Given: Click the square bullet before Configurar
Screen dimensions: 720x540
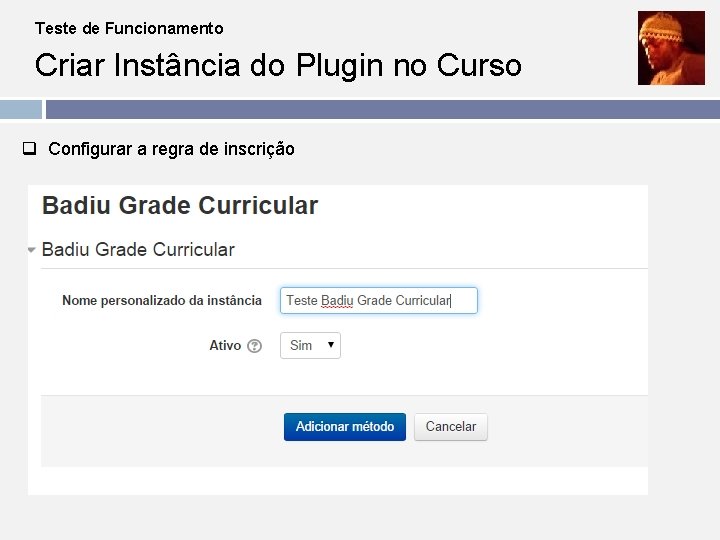Looking at the screenshot, I should [x=30, y=149].
